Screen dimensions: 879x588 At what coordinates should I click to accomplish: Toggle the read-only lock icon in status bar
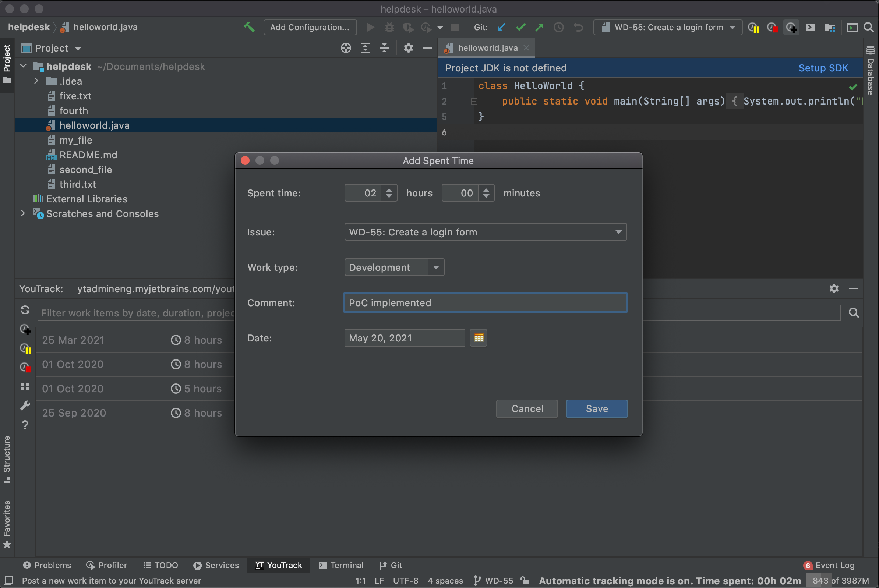(x=525, y=581)
